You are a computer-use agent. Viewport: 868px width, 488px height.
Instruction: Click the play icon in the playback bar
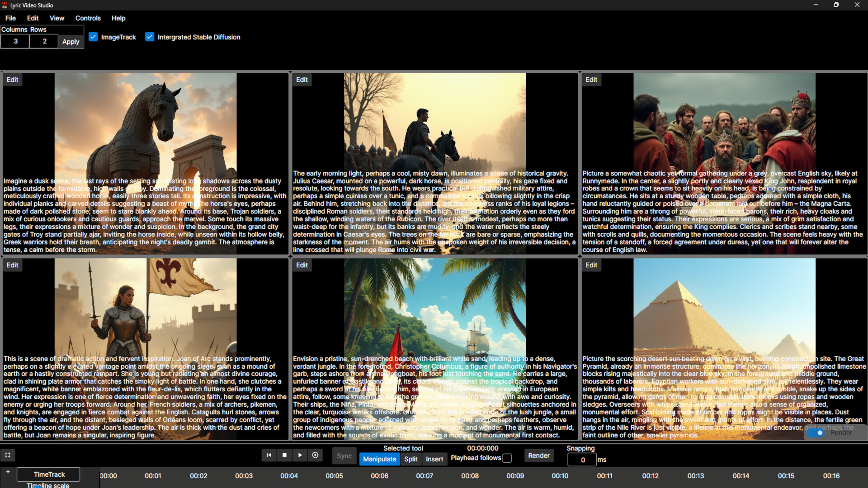300,455
